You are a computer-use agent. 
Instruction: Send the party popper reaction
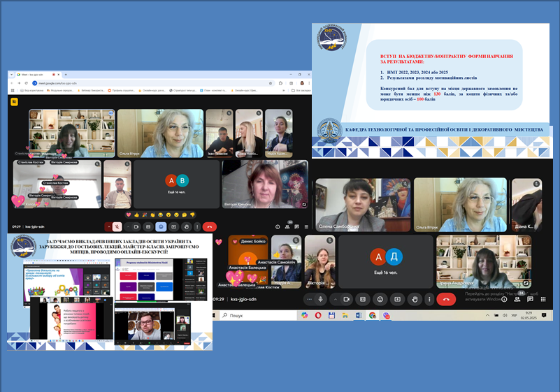coord(145,215)
